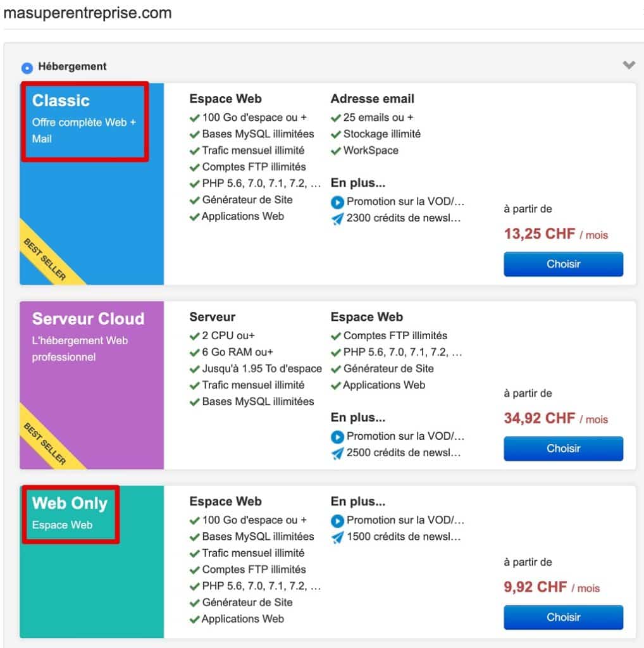Click the Serveur Cloud VOD play icon

point(337,437)
